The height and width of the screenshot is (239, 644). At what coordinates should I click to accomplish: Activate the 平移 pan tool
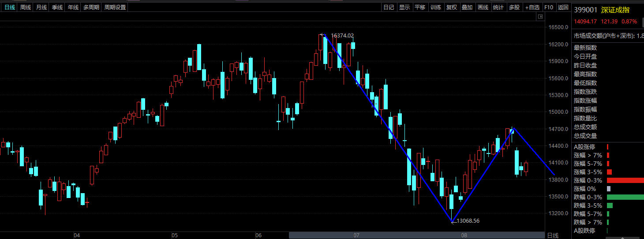(x=420, y=7)
